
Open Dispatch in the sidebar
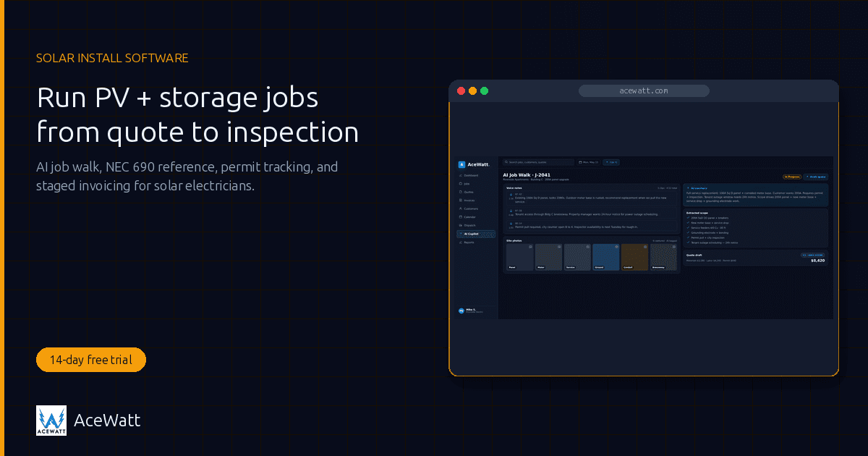click(x=477, y=225)
